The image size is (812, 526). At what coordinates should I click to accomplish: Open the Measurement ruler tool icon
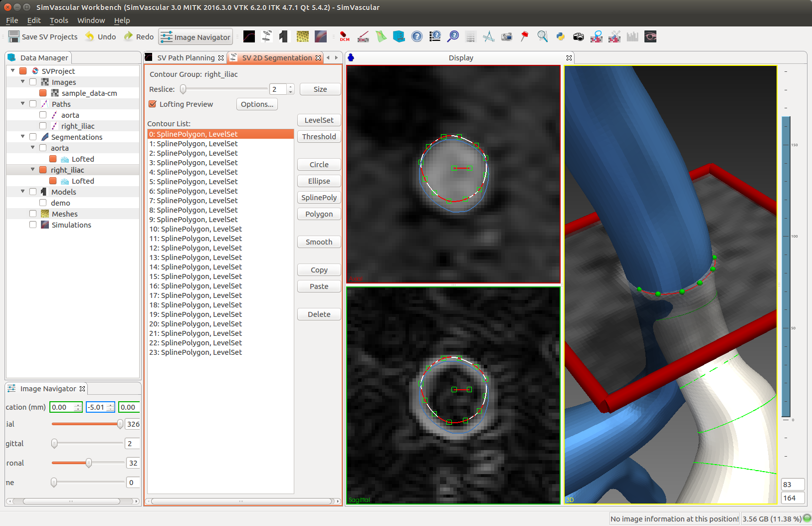(x=363, y=36)
